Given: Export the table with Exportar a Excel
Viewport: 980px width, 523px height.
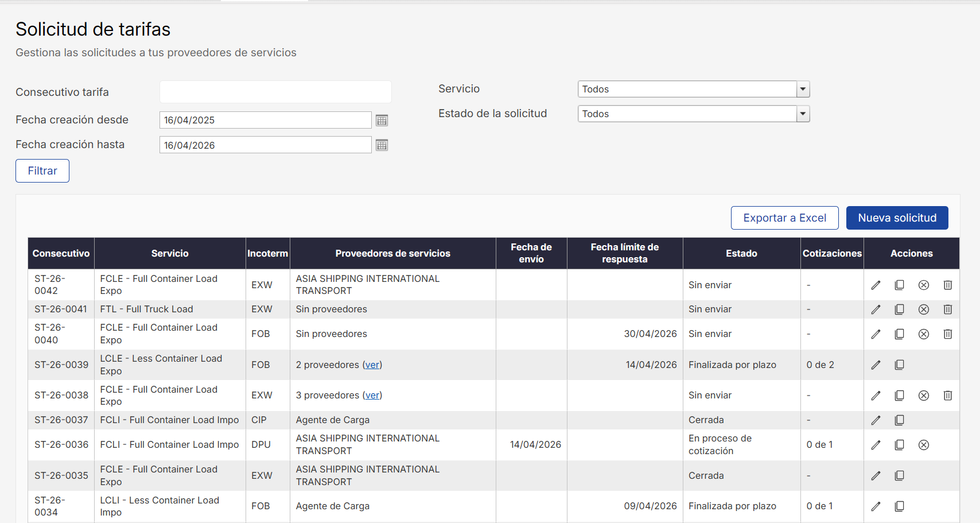Looking at the screenshot, I should tap(785, 218).
